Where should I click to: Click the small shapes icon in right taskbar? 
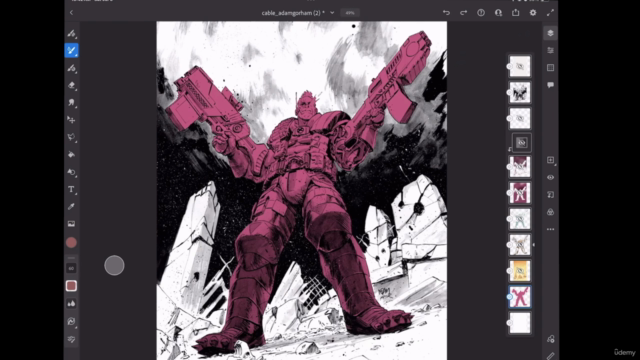550,339
